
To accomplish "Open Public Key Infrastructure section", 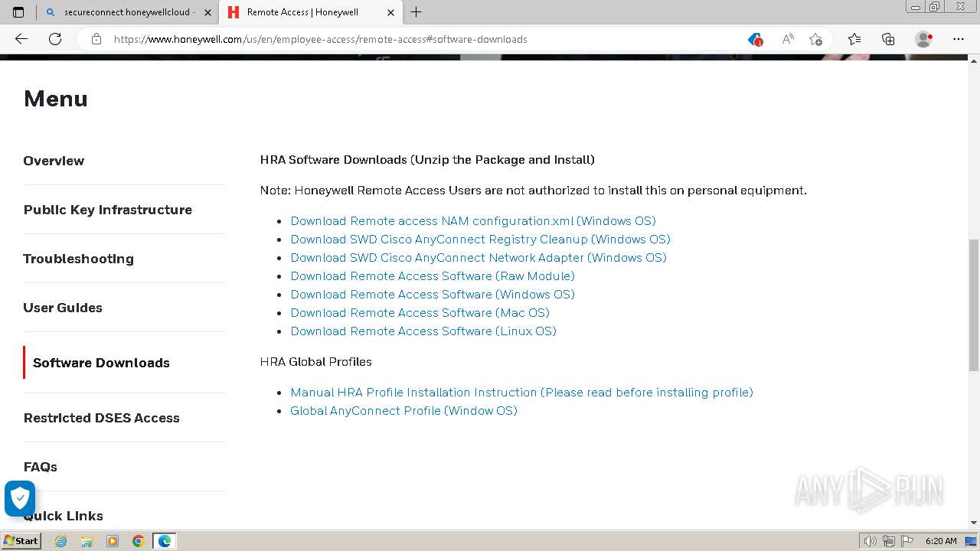I will 108,210.
